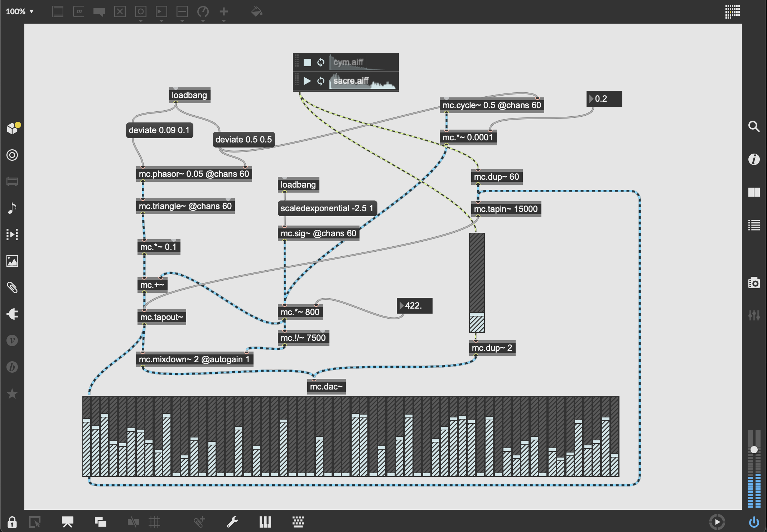Open the audio note browser in left sidebar

pyautogui.click(x=12, y=208)
